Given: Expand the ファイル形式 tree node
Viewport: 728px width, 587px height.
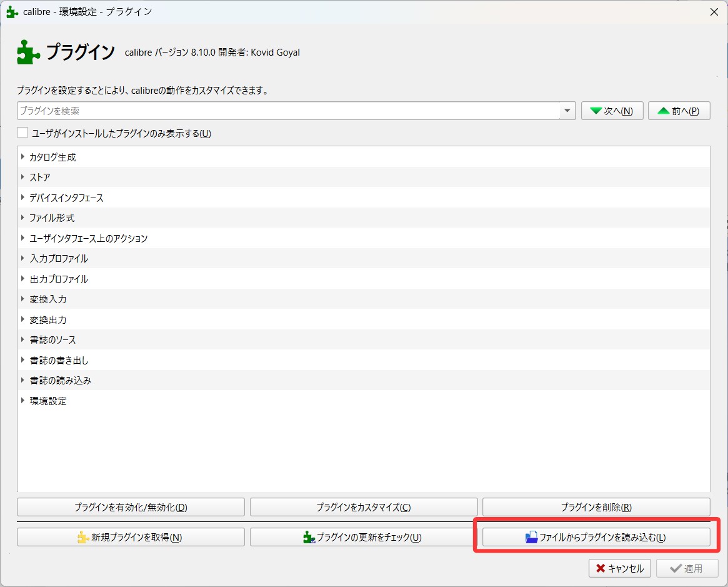Looking at the screenshot, I should click(23, 218).
